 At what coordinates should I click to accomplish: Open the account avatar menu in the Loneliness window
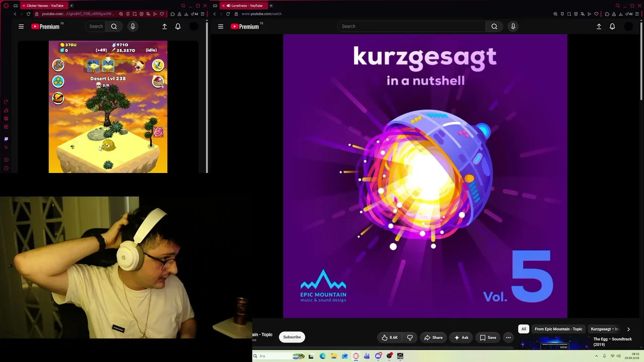(628, 27)
